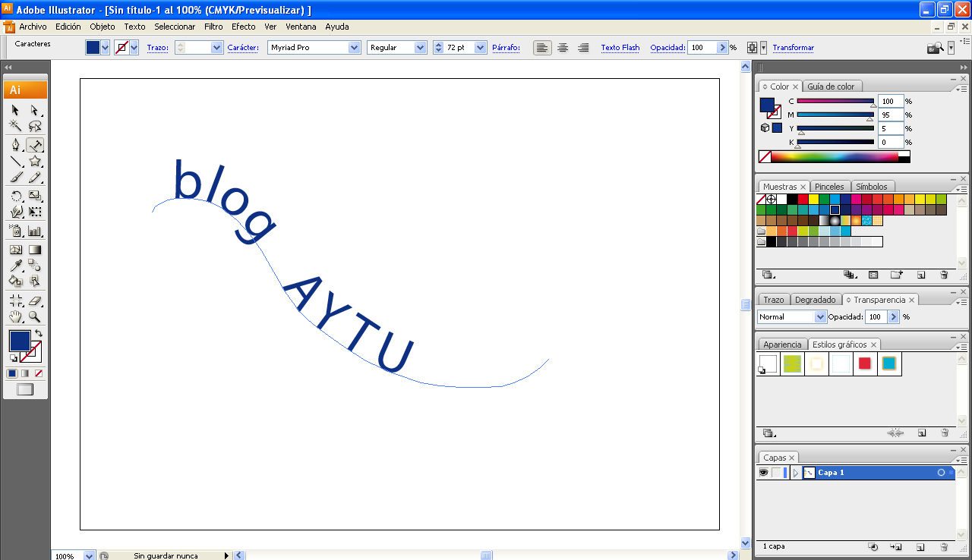Select the Mesh tool
The image size is (972, 560).
pos(15,250)
